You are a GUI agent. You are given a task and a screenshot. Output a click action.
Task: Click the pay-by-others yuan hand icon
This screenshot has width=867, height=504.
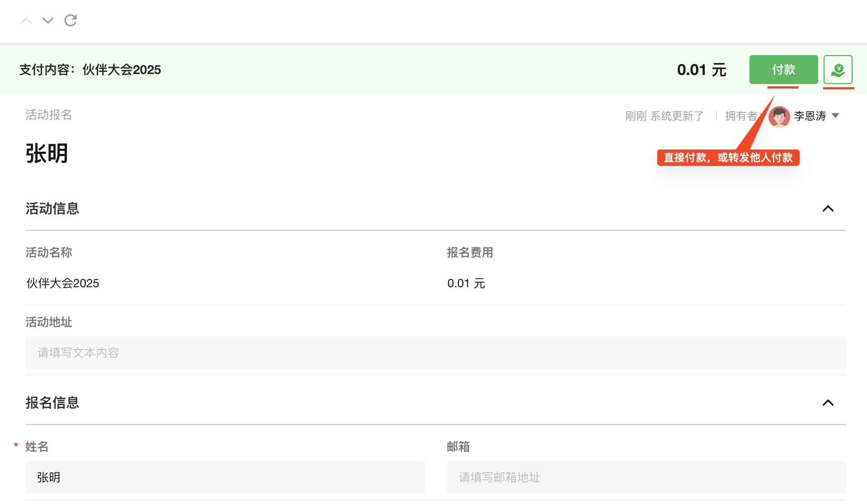point(838,70)
